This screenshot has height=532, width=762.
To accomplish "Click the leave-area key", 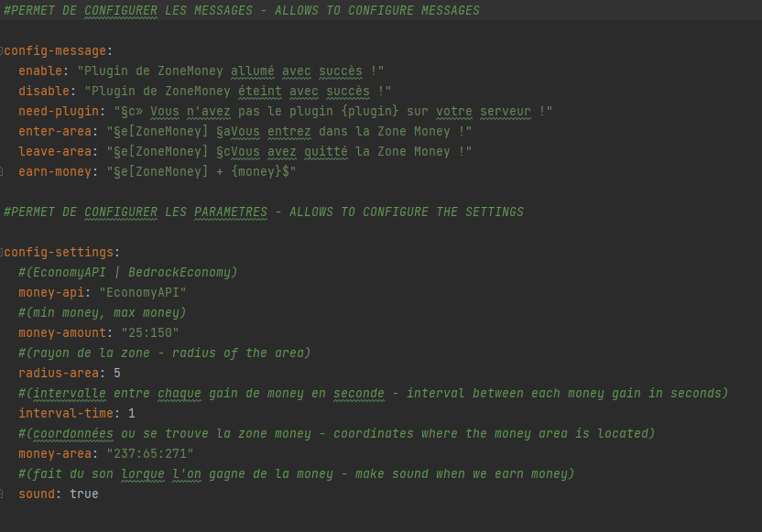I will point(53,151).
